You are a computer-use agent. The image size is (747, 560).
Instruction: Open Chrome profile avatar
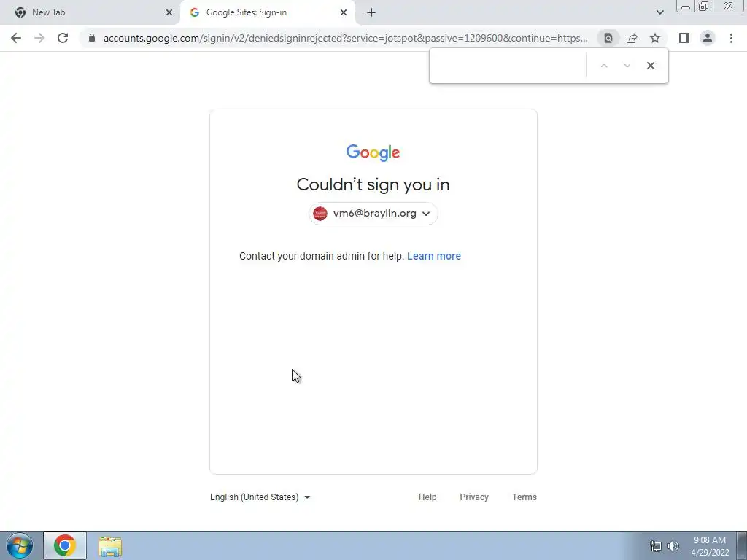click(x=708, y=38)
